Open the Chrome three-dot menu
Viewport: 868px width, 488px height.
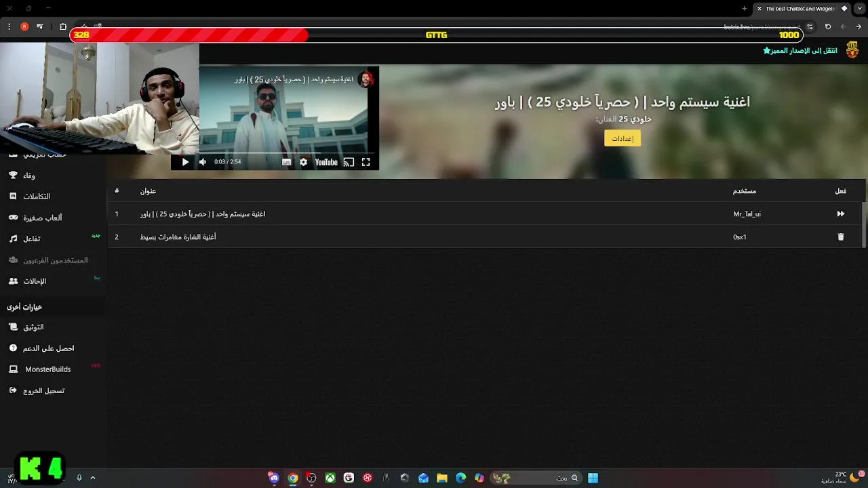[x=9, y=26]
